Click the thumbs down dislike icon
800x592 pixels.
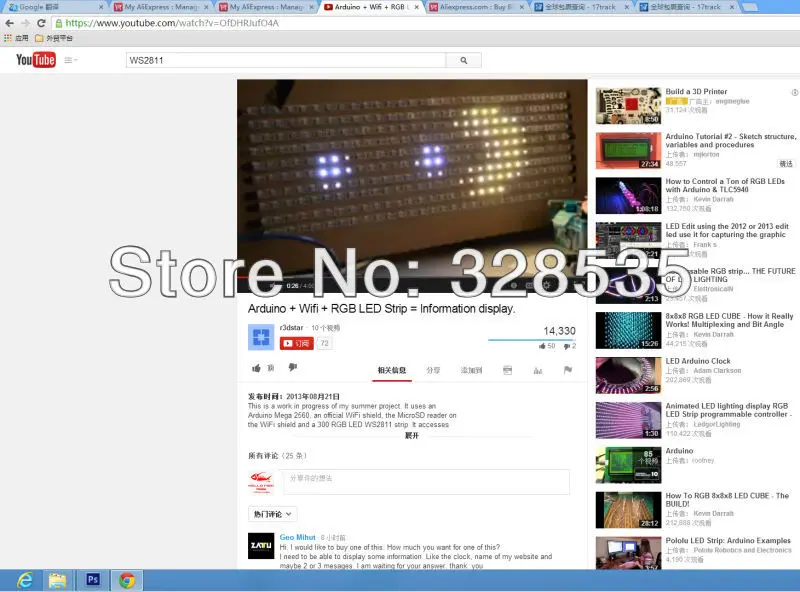tap(292, 367)
